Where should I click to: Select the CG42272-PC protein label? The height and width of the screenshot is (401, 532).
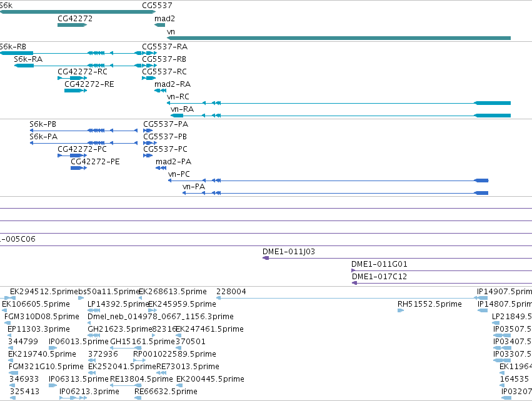pyautogui.click(x=82, y=149)
